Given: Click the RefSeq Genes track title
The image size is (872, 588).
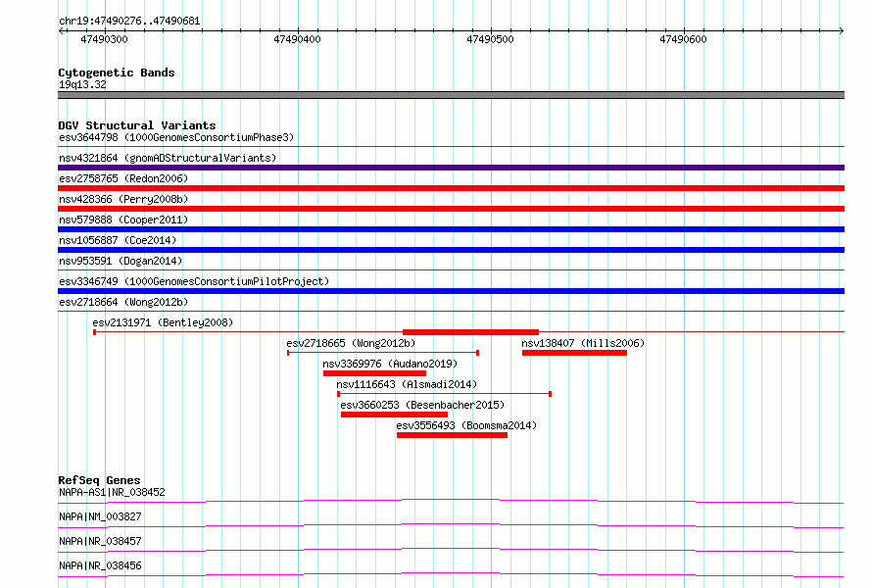Looking at the screenshot, I should pyautogui.click(x=99, y=480).
